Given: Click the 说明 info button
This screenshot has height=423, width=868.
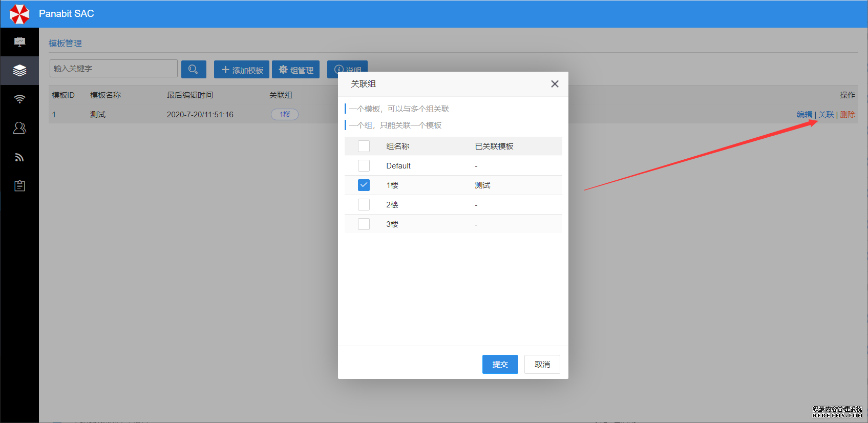Looking at the screenshot, I should coord(347,67).
